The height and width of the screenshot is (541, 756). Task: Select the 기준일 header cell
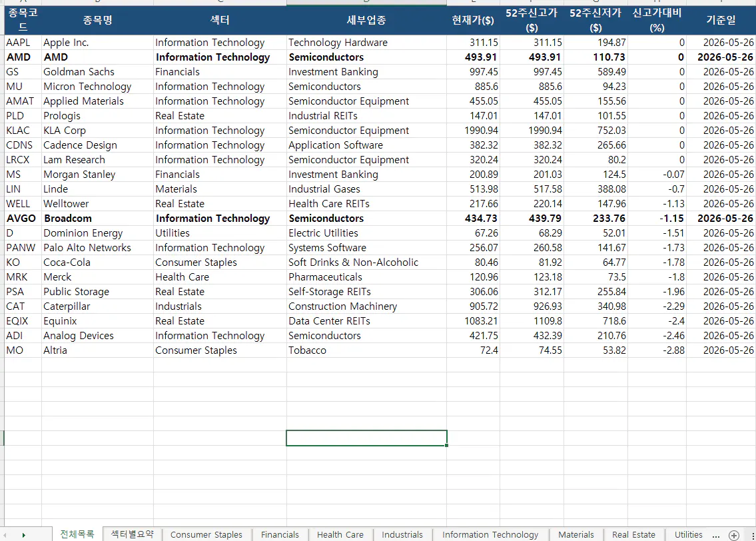coord(721,20)
